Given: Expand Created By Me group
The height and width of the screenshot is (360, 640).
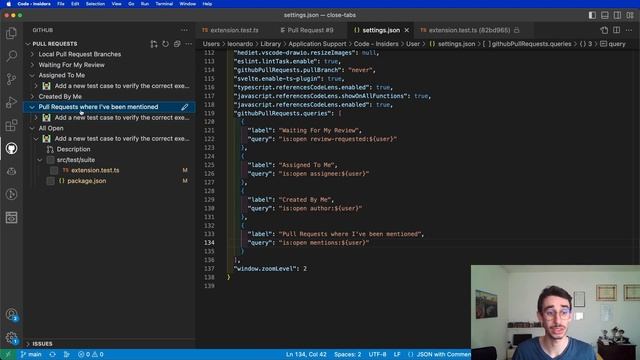Looking at the screenshot, I should (x=32, y=96).
